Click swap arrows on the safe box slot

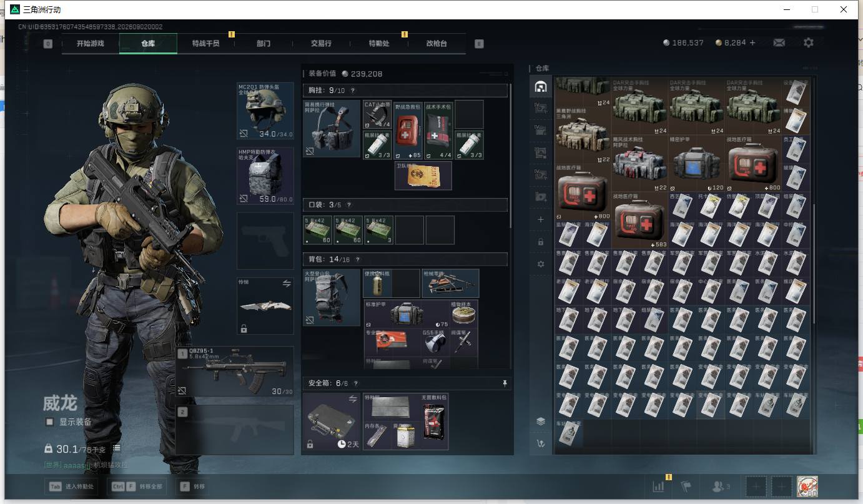point(353,399)
